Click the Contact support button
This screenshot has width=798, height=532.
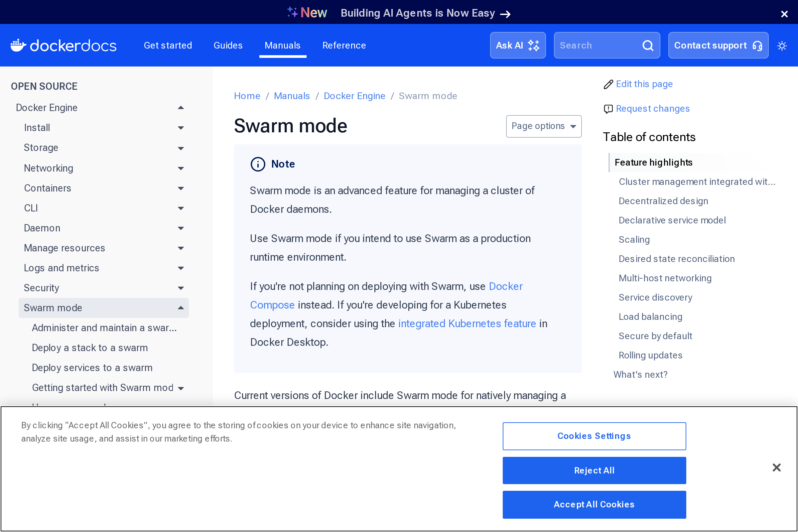point(718,46)
